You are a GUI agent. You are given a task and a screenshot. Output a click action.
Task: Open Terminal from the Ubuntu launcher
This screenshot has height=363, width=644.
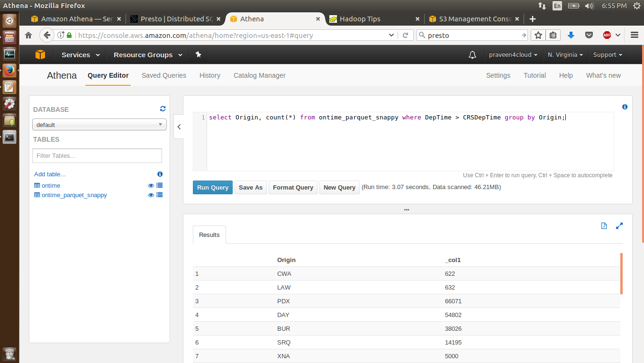[x=9, y=137]
